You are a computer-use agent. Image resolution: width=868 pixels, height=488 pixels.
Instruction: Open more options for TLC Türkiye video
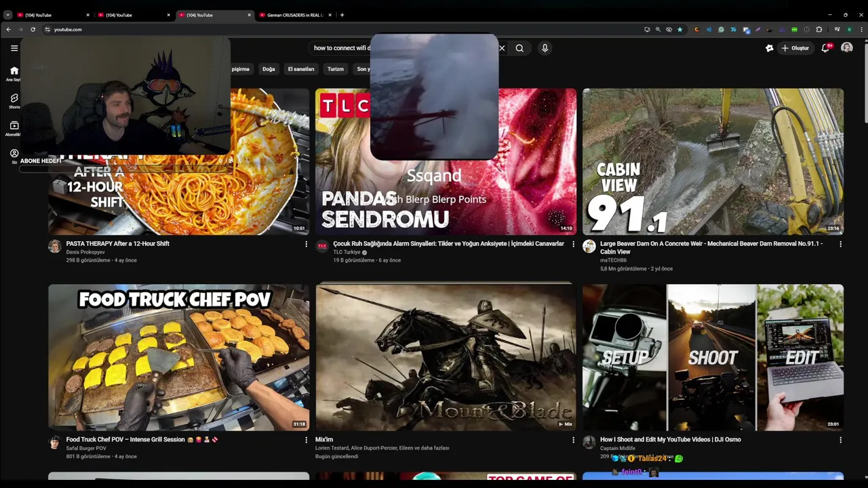pyautogui.click(x=573, y=244)
